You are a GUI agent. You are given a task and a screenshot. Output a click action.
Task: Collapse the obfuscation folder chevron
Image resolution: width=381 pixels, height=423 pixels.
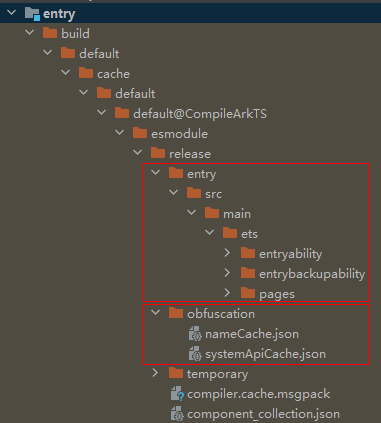(x=156, y=313)
